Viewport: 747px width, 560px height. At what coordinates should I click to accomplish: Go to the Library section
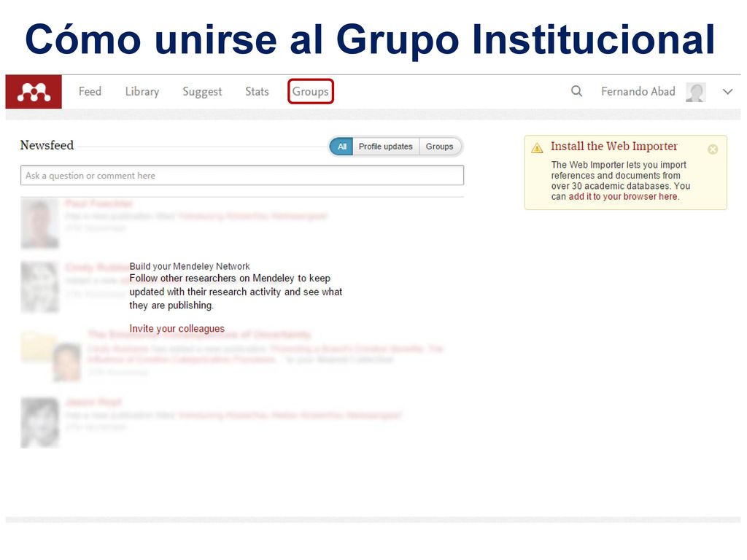142,91
